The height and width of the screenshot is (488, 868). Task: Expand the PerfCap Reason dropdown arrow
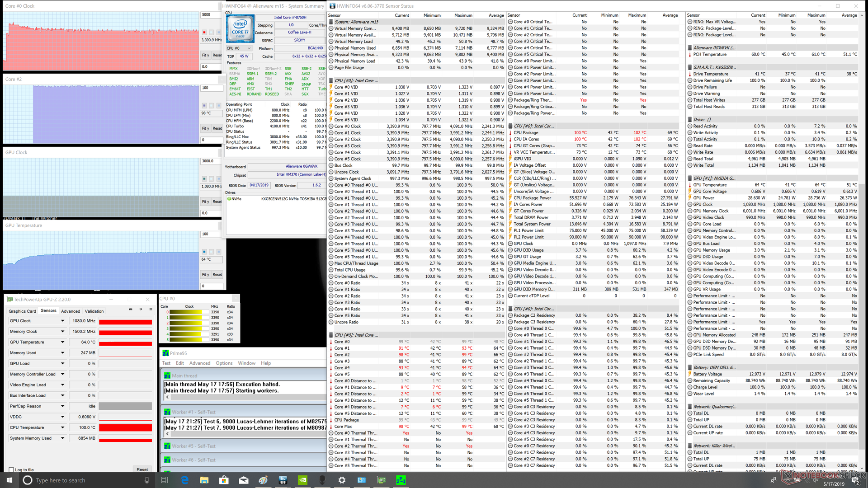click(62, 406)
